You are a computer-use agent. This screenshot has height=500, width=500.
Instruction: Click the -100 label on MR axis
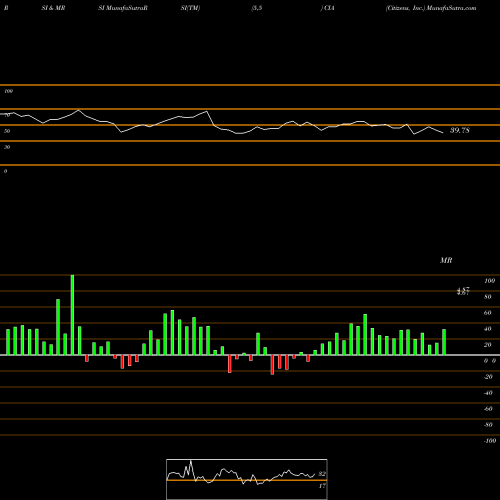coord(490,441)
